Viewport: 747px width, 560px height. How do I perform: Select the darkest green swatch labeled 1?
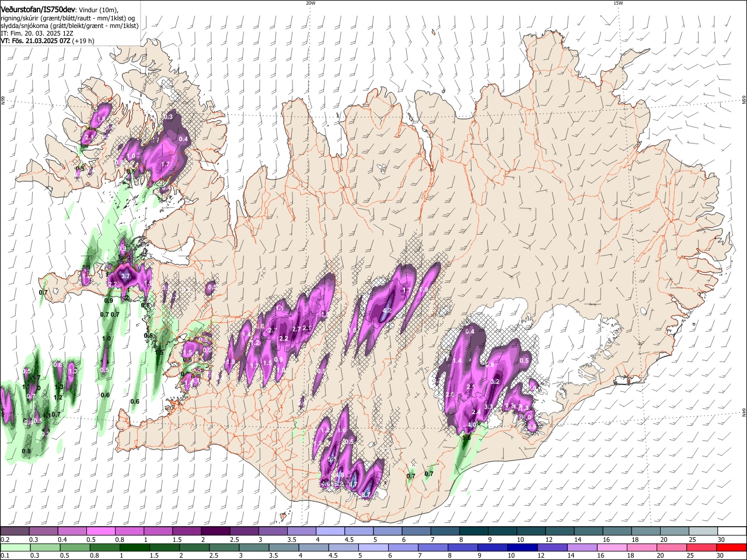135,547
